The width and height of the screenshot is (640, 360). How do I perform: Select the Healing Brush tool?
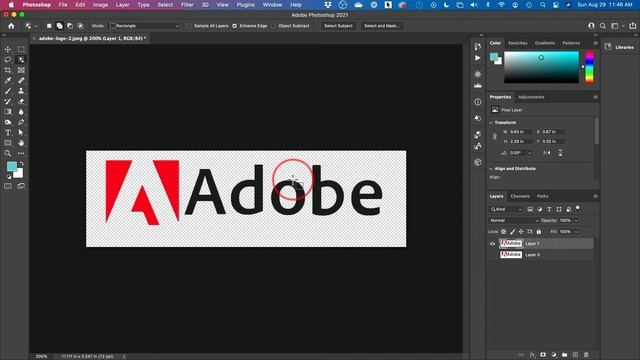tap(21, 80)
